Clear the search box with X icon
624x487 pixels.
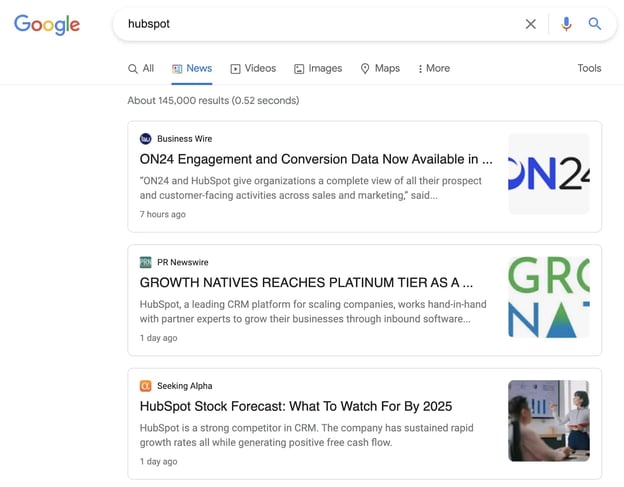[531, 24]
